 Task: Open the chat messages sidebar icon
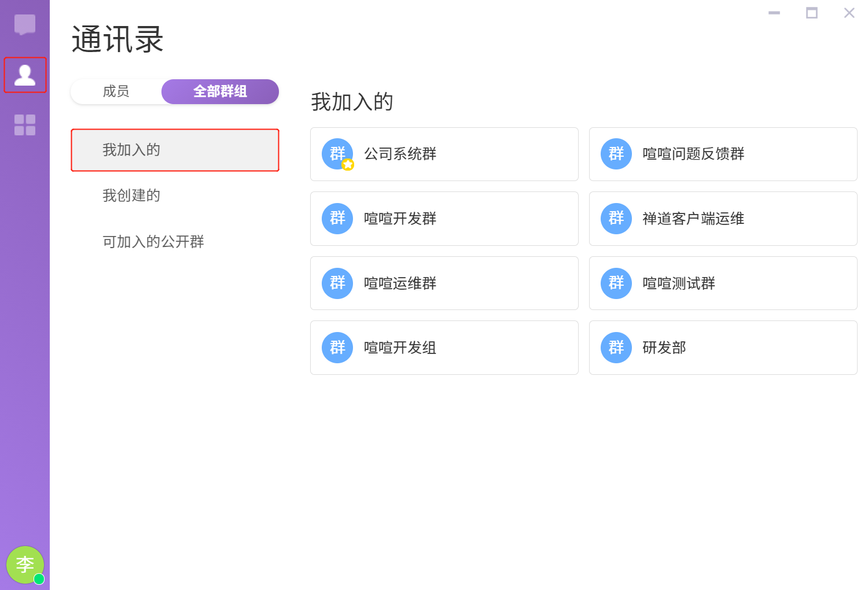click(x=25, y=25)
